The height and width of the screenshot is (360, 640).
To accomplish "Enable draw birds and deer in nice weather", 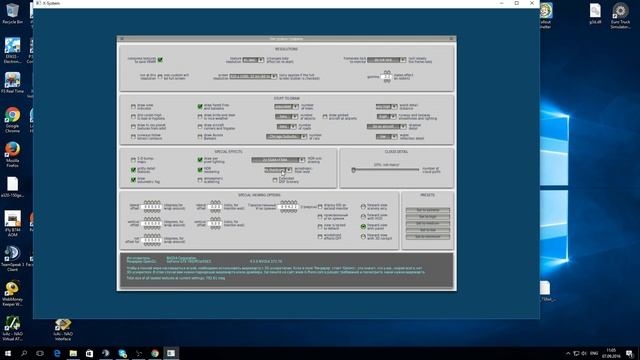I will pyautogui.click(x=200, y=117).
